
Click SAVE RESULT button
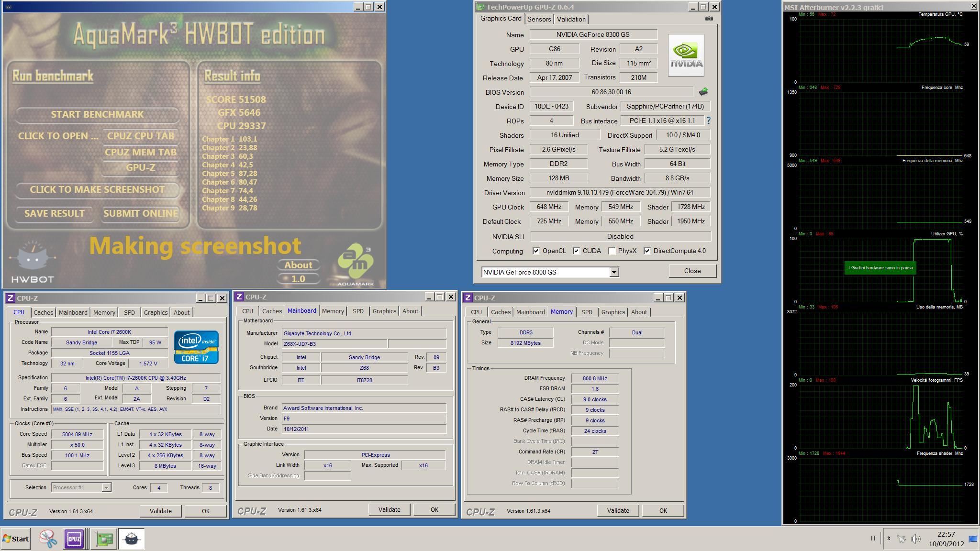tap(54, 213)
